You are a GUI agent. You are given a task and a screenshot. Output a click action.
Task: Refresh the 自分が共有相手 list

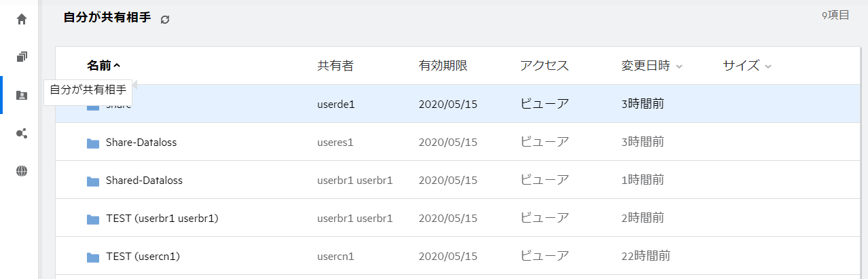click(x=165, y=20)
